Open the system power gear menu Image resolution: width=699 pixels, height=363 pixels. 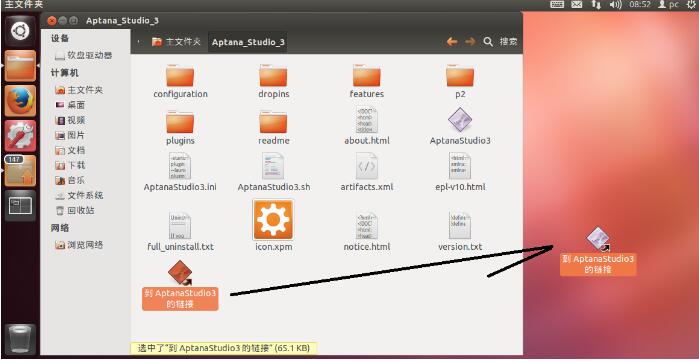click(x=692, y=4)
